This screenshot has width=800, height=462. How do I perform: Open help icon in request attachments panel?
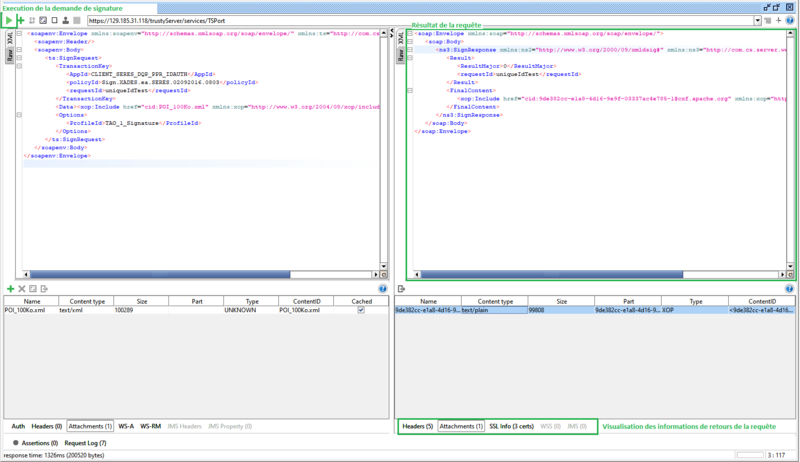click(x=383, y=289)
